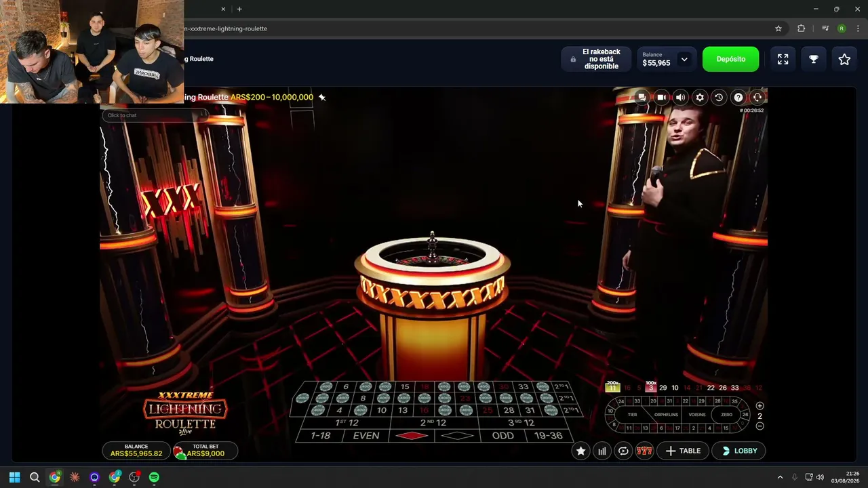Enter fullscreen mode on casino site
Image resolution: width=868 pixels, height=488 pixels.
[x=783, y=59]
